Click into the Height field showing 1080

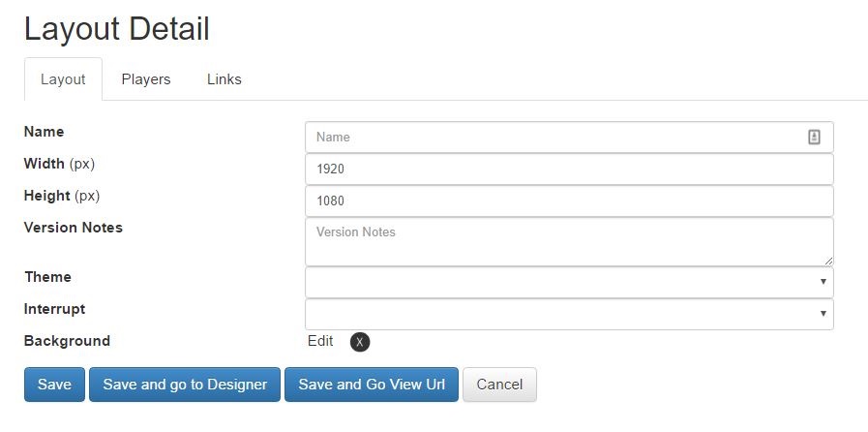569,201
